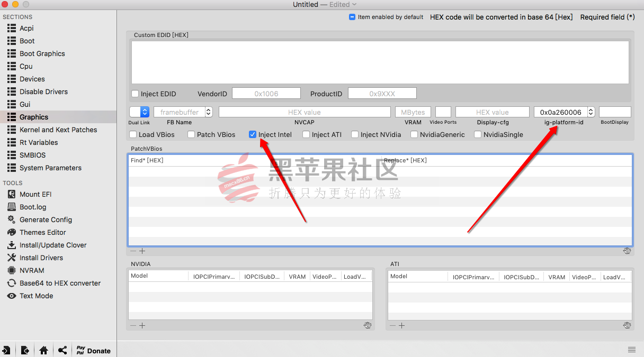This screenshot has width=644, height=357.
Task: Remove a row from the NVIDIA table
Action: [x=133, y=325]
